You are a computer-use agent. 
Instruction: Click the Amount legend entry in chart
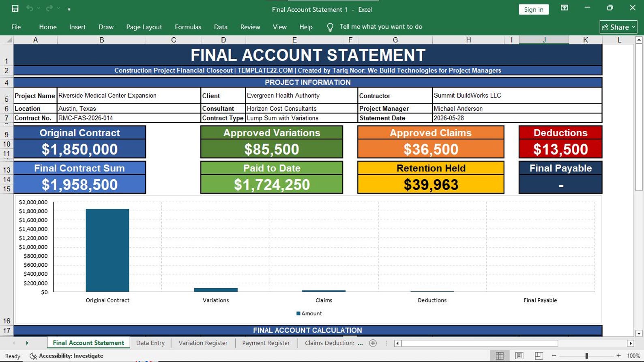pos(309,313)
